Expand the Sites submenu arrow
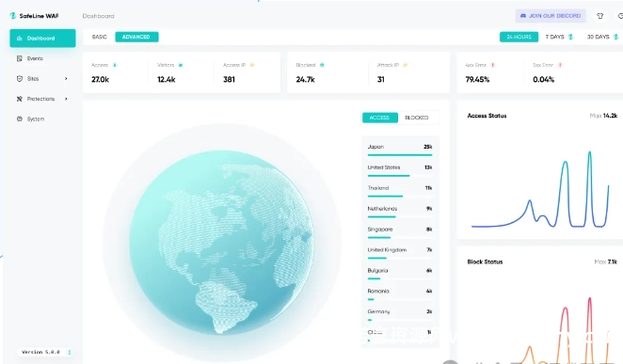Screen dimensions: 623x364 pos(66,79)
